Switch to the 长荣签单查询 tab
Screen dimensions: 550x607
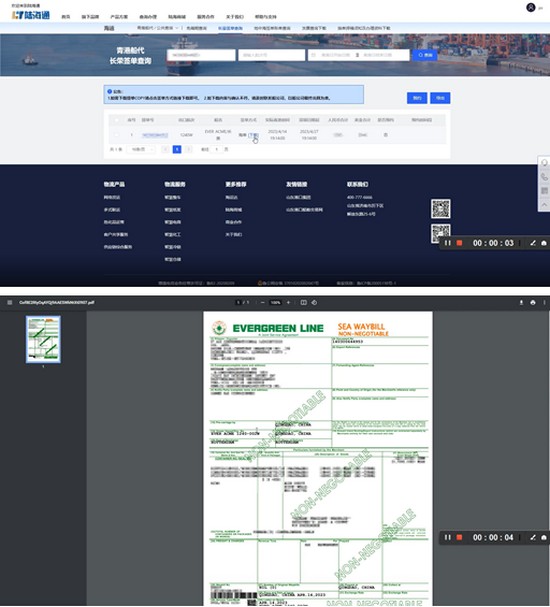(x=230, y=28)
